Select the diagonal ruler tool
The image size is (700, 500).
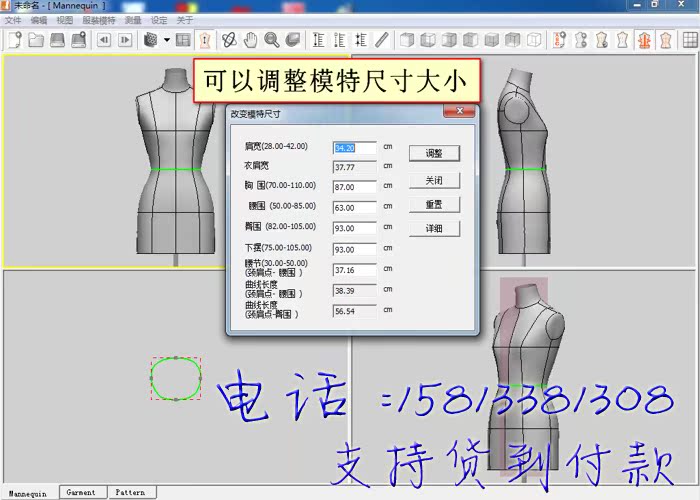pyautogui.click(x=382, y=40)
